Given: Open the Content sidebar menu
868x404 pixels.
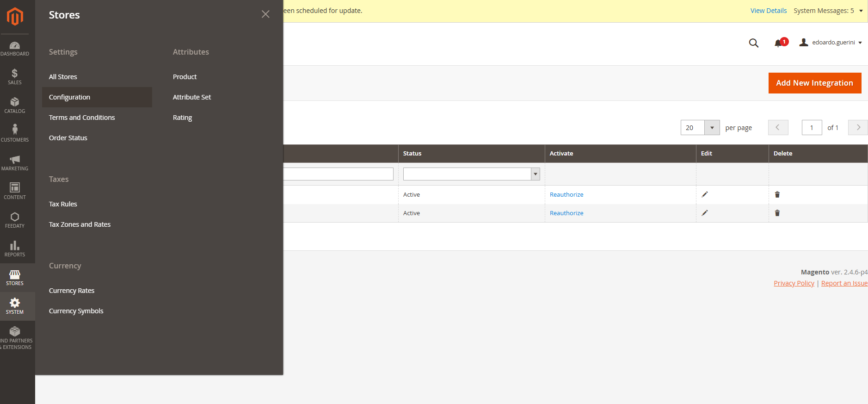Looking at the screenshot, I should coord(15,192).
